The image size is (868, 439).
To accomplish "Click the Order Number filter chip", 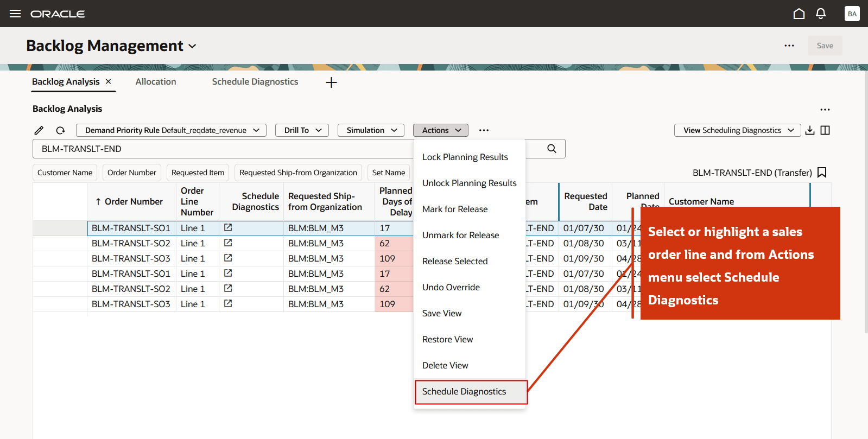I will click(132, 173).
